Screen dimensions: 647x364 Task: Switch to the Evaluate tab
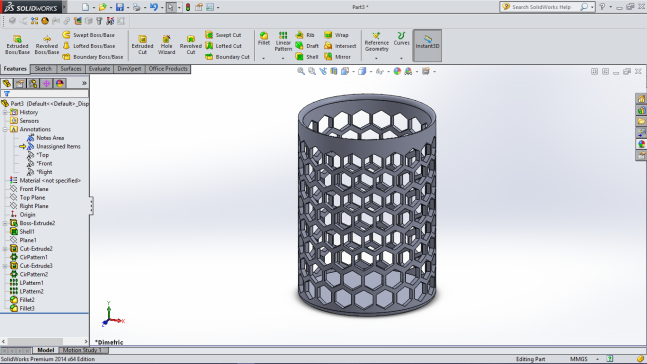(x=99, y=69)
